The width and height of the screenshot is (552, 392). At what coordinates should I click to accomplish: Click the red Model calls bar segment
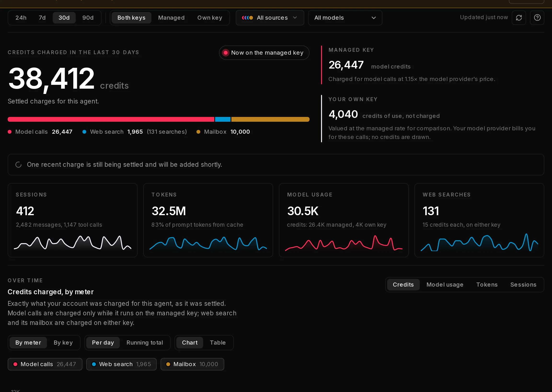coord(111,119)
